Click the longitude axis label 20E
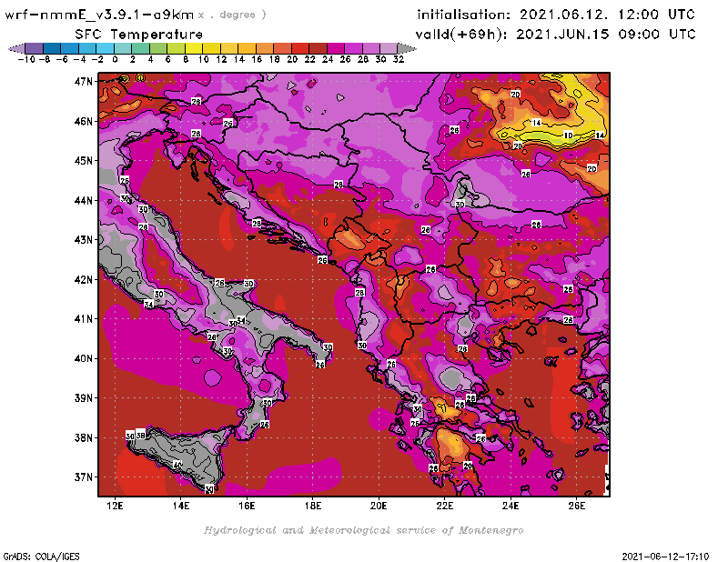 [379, 506]
